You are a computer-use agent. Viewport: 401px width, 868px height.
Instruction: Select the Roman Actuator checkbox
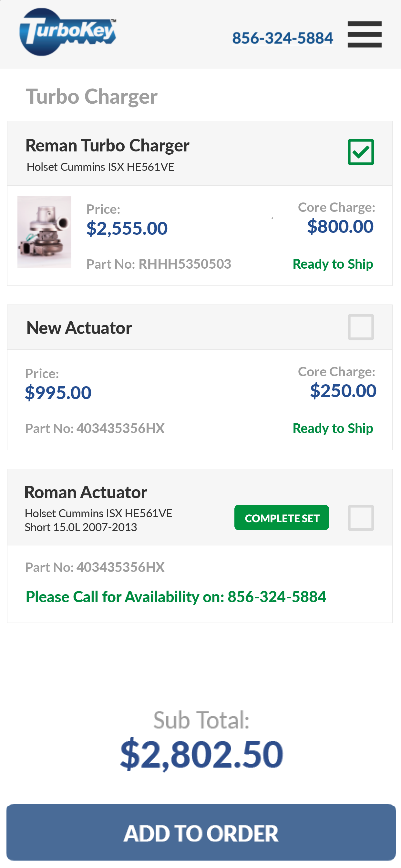pyautogui.click(x=361, y=518)
